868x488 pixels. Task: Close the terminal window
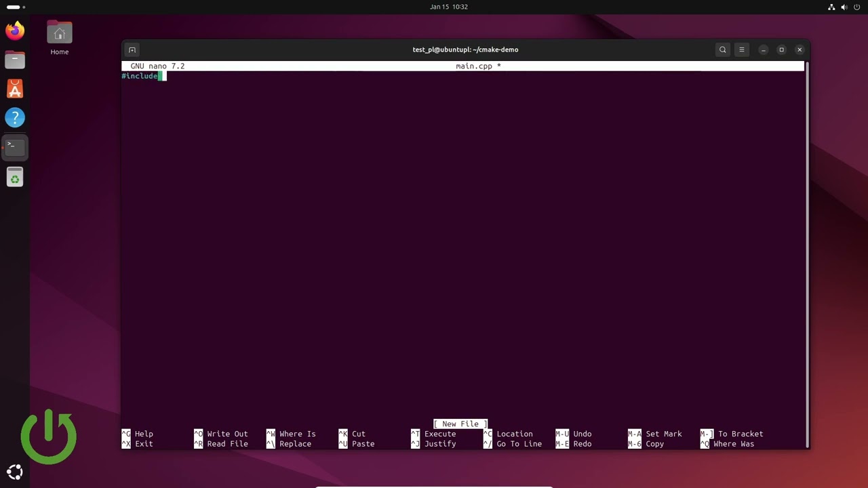(x=800, y=49)
